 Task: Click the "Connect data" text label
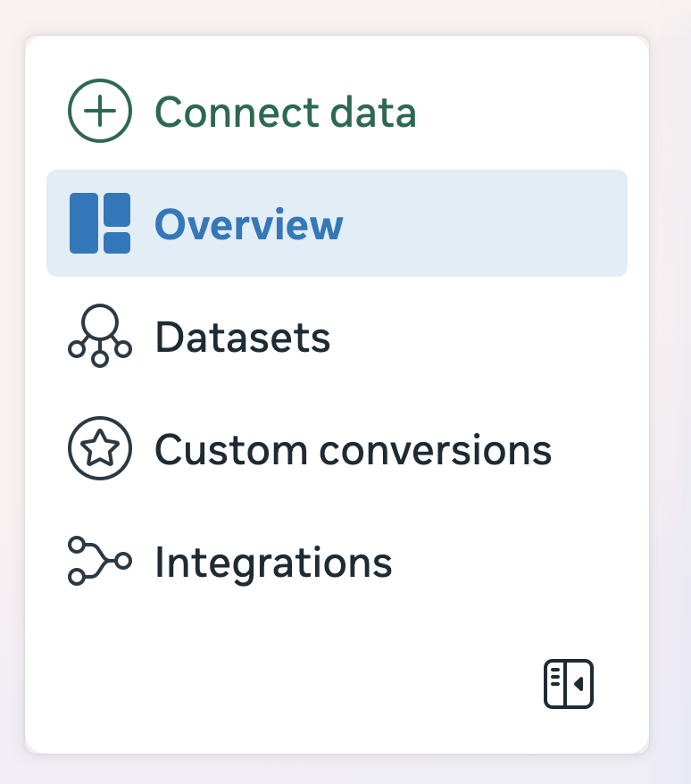click(286, 113)
